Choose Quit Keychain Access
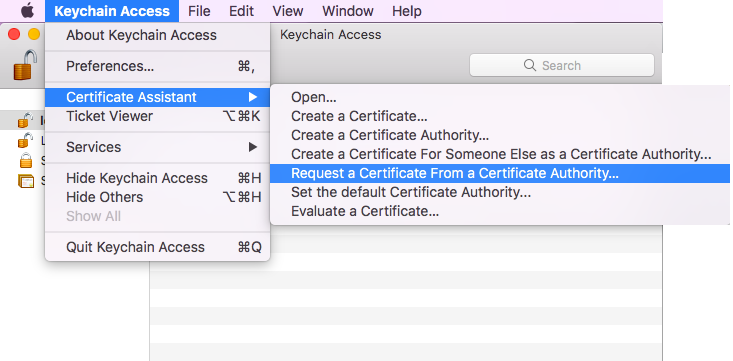This screenshot has width=733, height=361. tap(158, 247)
